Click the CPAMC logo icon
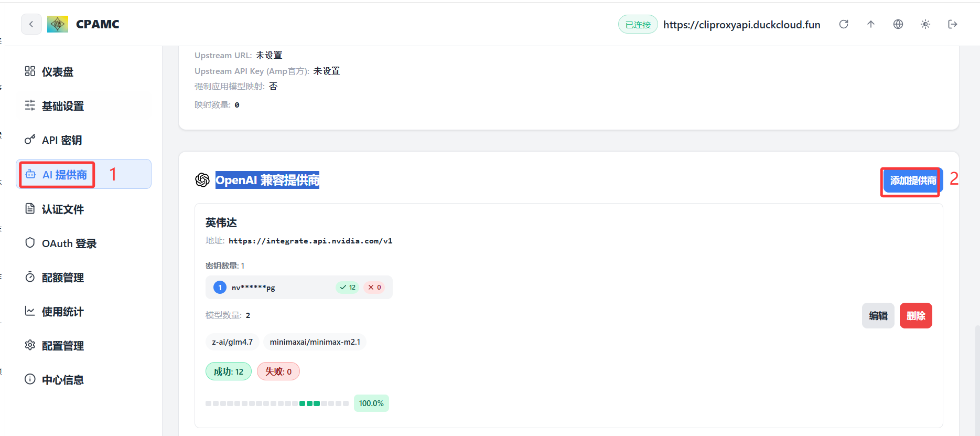Image resolution: width=980 pixels, height=436 pixels. [58, 24]
